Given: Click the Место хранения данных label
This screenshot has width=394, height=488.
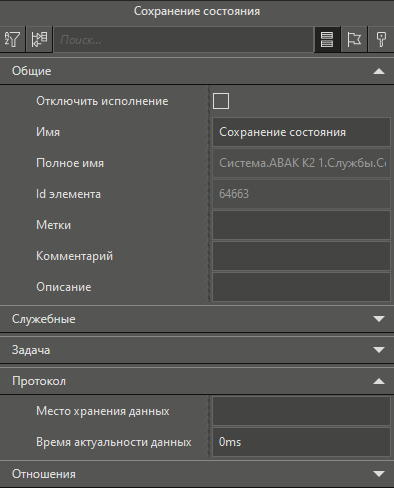Looking at the screenshot, I should pos(103,411).
